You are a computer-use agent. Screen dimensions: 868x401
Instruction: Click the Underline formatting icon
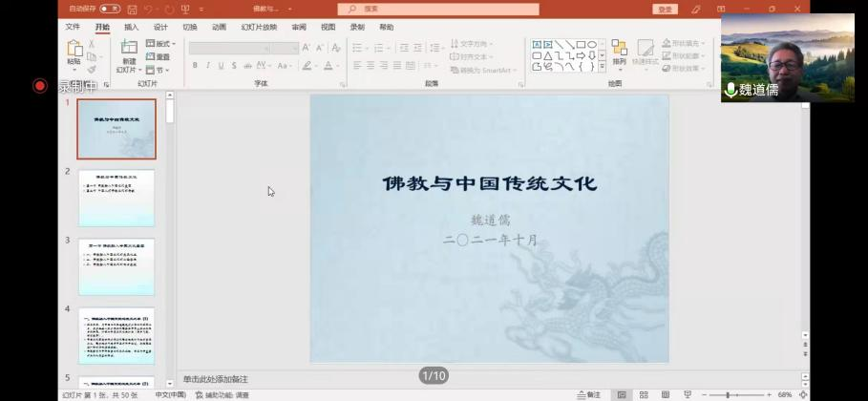pos(221,66)
